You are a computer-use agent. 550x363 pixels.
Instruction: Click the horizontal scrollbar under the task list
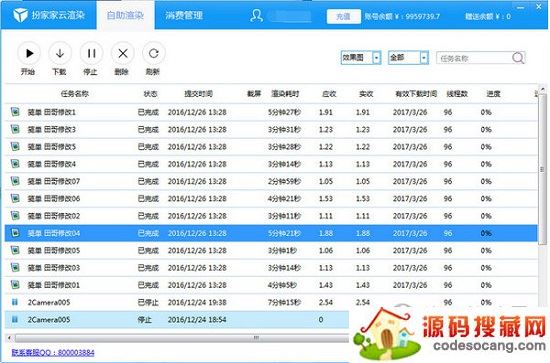182,338
